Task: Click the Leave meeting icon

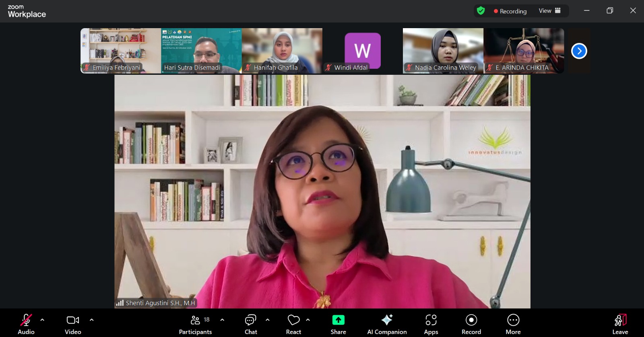Action: click(620, 320)
